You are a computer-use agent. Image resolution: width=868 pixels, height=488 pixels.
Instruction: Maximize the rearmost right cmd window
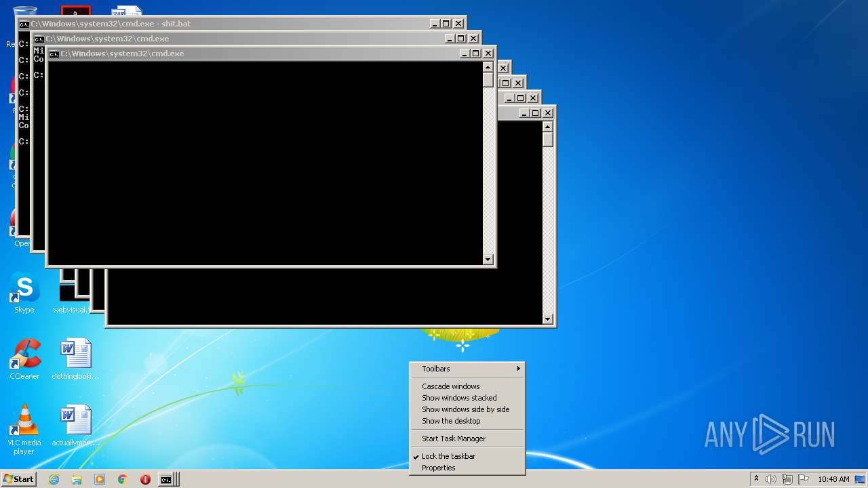point(536,113)
